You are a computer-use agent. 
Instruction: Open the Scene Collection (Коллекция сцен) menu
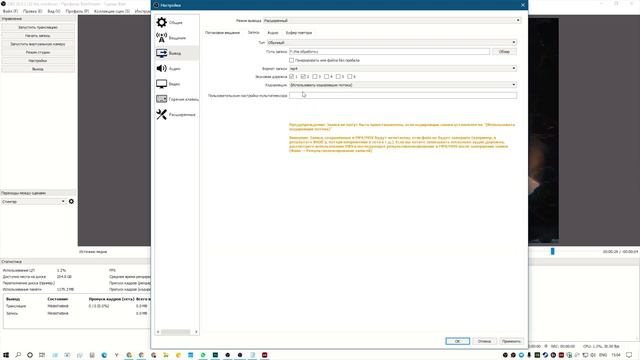tap(112, 11)
